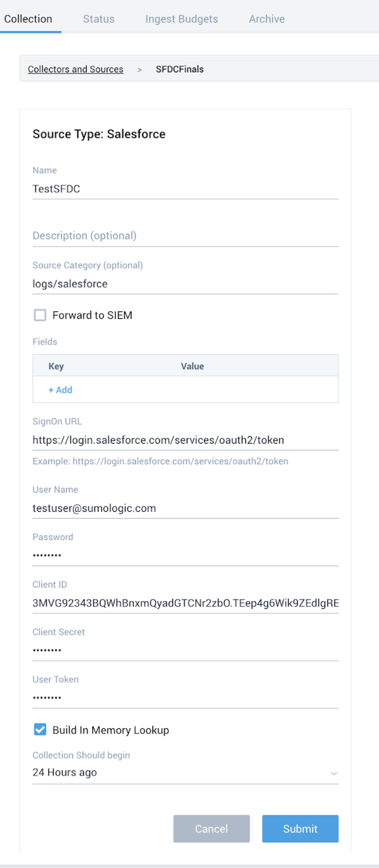Viewport: 379px width, 868px height.
Task: Focus the Description (optional) field
Action: (185, 236)
